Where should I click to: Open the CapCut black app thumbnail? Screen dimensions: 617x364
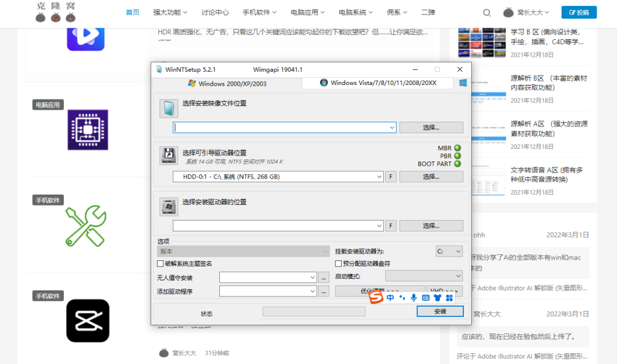(88, 321)
